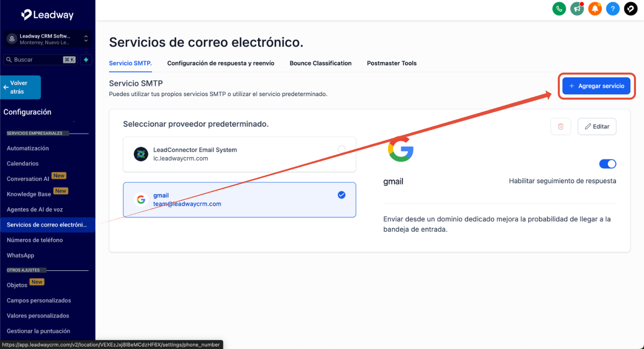Click the gmail label under Google logo
This screenshot has height=349, width=644.
tap(393, 181)
